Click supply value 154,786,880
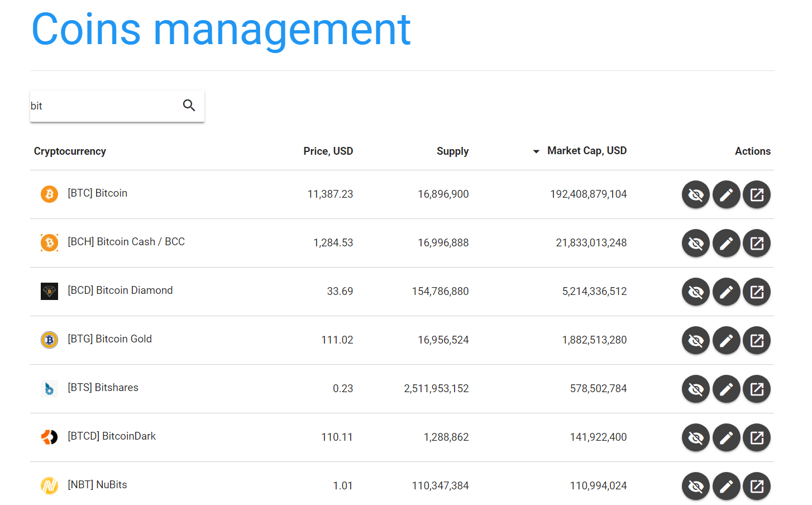The width and height of the screenshot is (812, 505). pyautogui.click(x=441, y=292)
